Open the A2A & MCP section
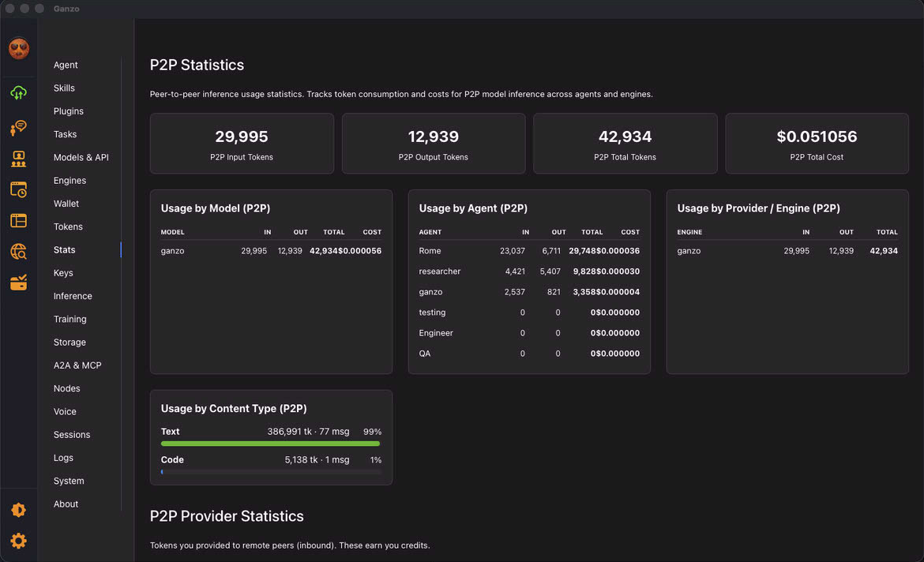Screen dimensions: 924x562 [77, 365]
